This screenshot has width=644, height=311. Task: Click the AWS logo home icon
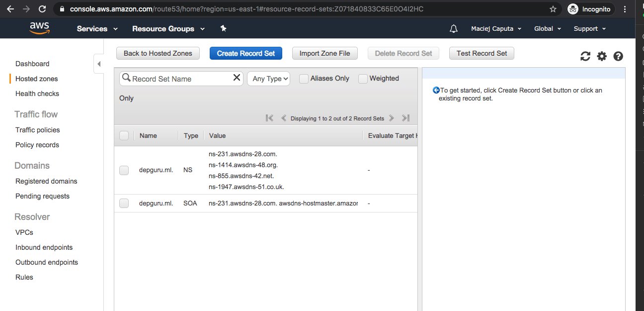coord(39,28)
